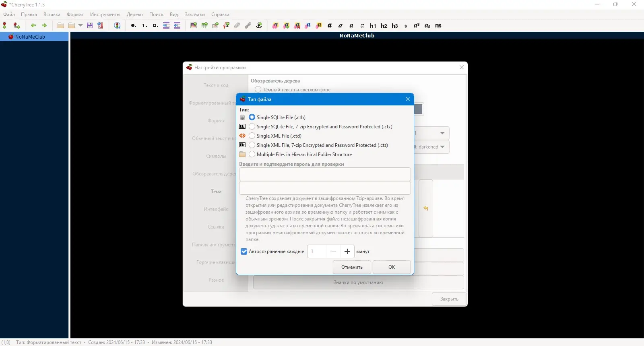This screenshot has height=346, width=644.
Task: Open the Вставка menu
Action: coord(52,14)
